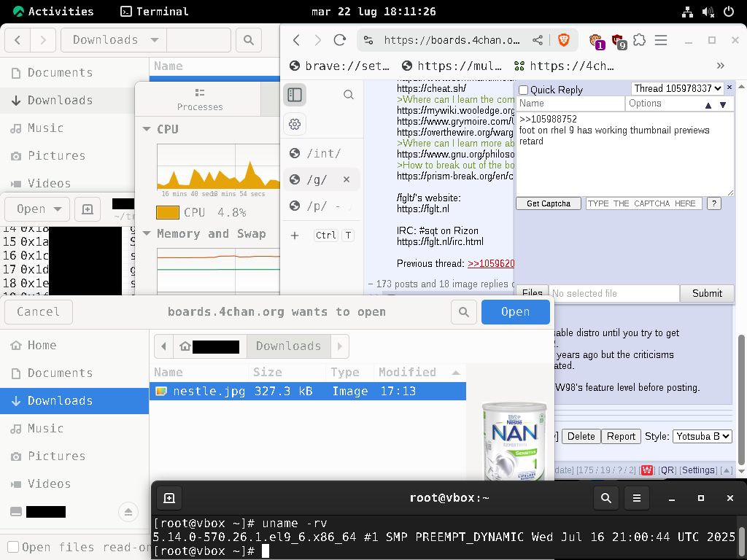Search in the root@vbox terminal
The width and height of the screenshot is (747, 560).
tap(606, 498)
